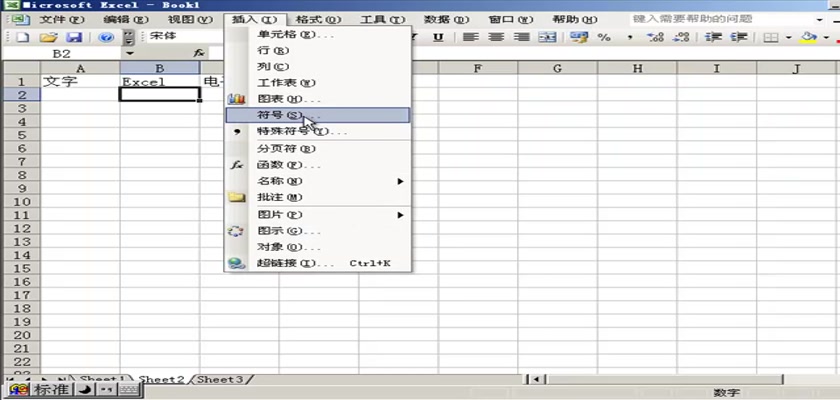Save the workbook using the floppy disk icon

click(73, 37)
